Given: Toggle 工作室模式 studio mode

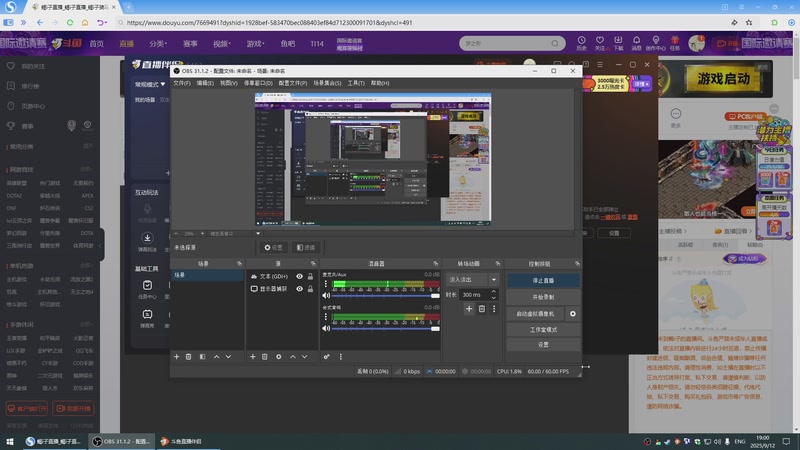Looking at the screenshot, I should tap(543, 330).
